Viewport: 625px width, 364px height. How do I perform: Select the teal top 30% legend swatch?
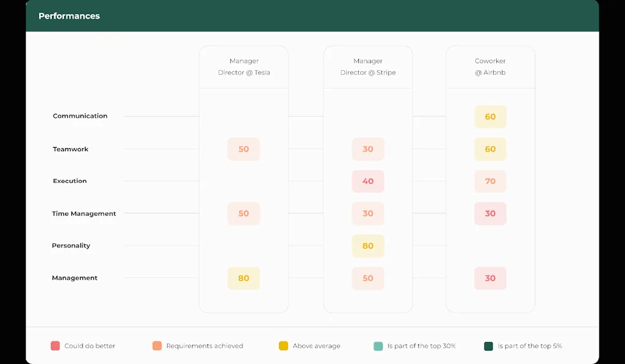(378, 346)
